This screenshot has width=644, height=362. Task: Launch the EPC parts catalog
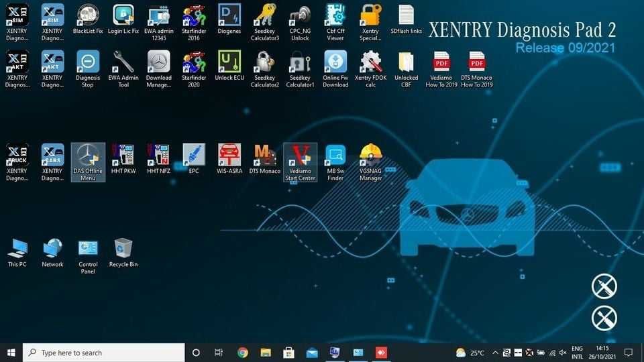[194, 159]
